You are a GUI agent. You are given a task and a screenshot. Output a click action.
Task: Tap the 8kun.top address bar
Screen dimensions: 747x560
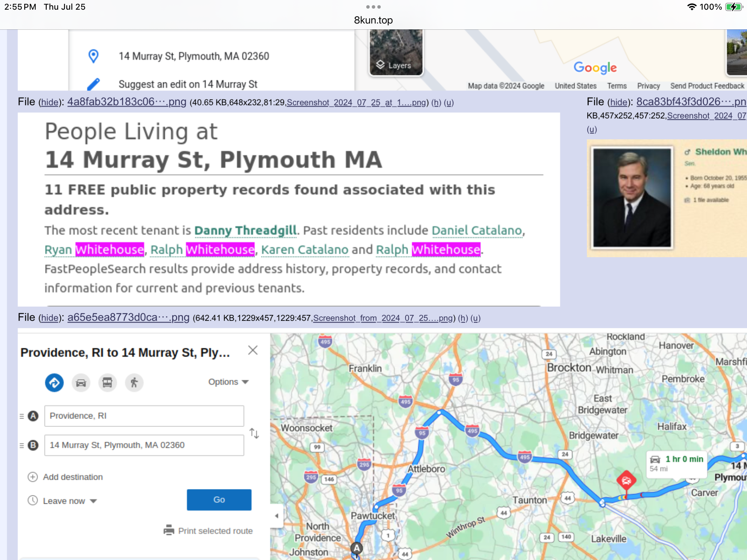[373, 20]
